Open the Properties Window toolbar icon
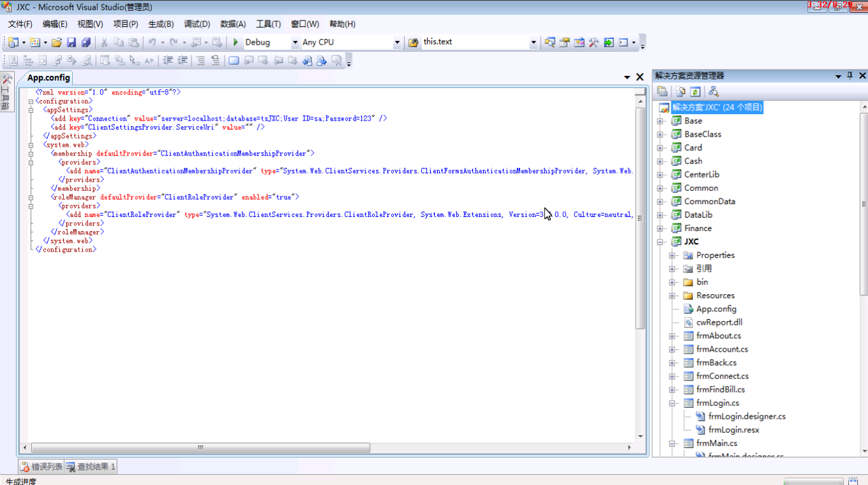This screenshot has height=485, width=868. (x=564, y=42)
